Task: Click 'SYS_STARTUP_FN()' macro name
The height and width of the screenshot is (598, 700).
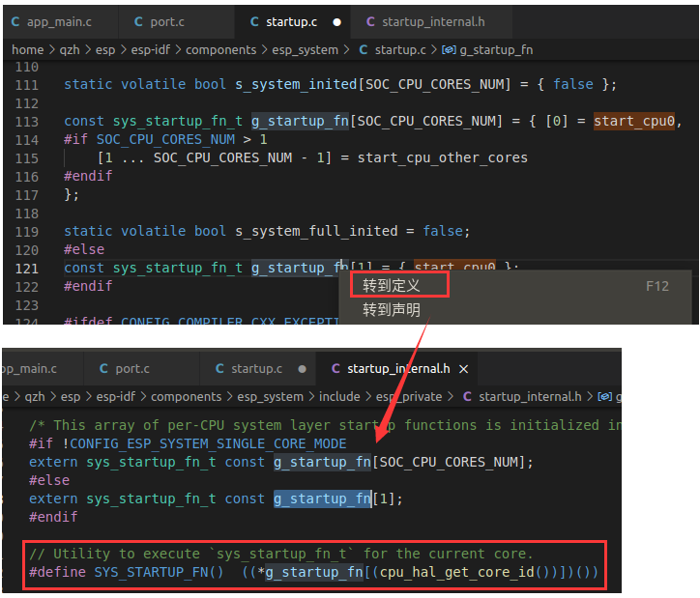Action: click(x=159, y=572)
